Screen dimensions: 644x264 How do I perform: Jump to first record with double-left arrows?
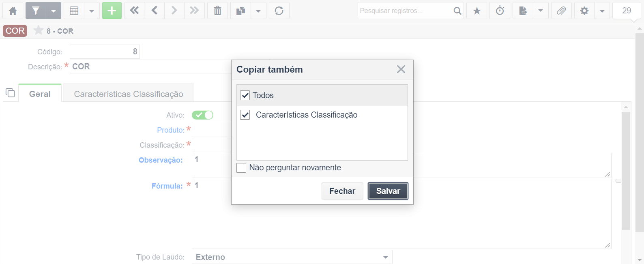tap(134, 11)
